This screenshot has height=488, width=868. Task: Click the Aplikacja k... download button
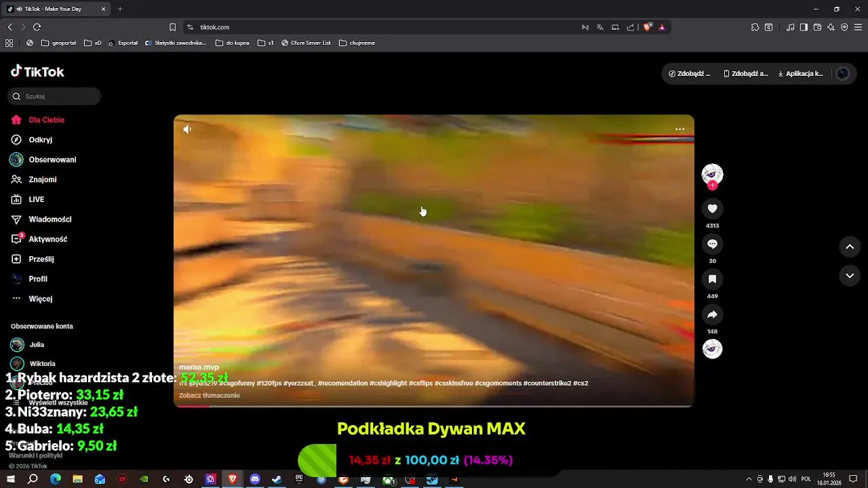(x=801, y=74)
